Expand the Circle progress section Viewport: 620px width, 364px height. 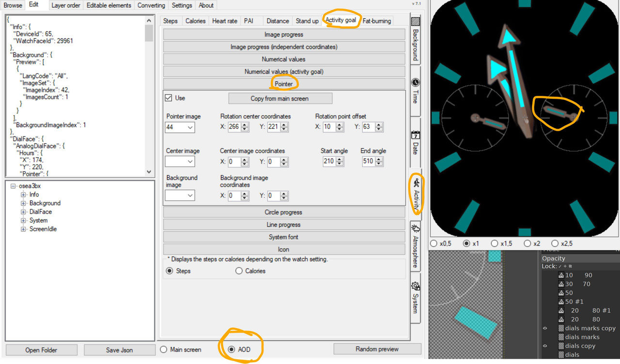point(284,212)
